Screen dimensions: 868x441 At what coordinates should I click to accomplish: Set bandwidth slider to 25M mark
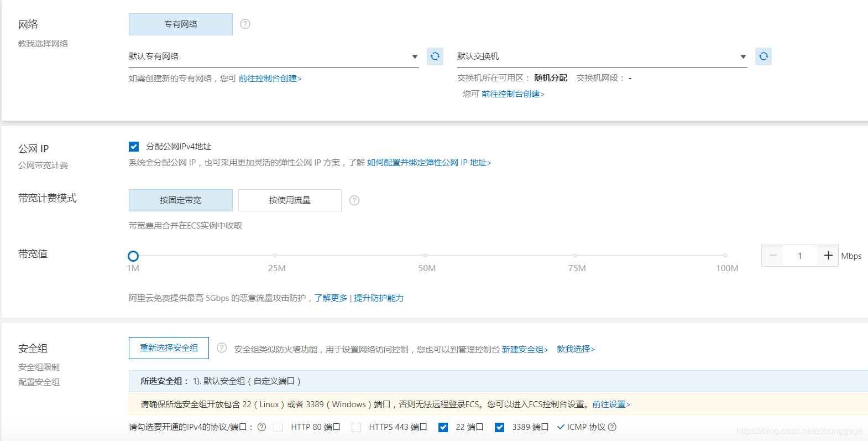(275, 256)
